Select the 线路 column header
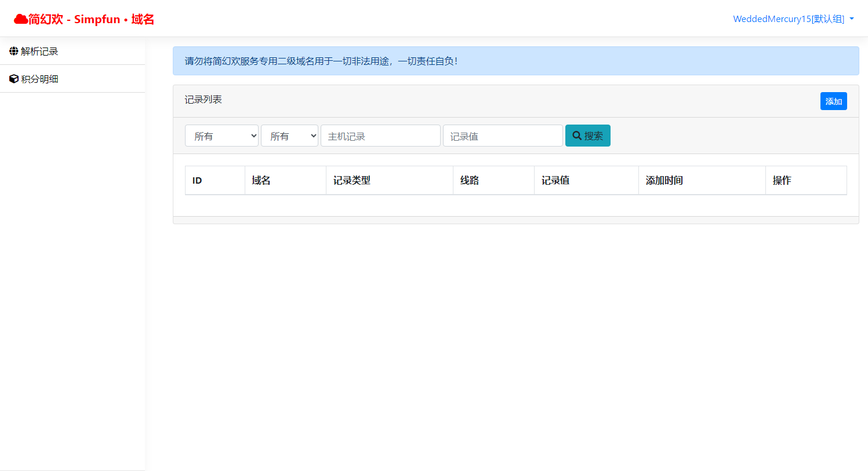 click(x=470, y=180)
